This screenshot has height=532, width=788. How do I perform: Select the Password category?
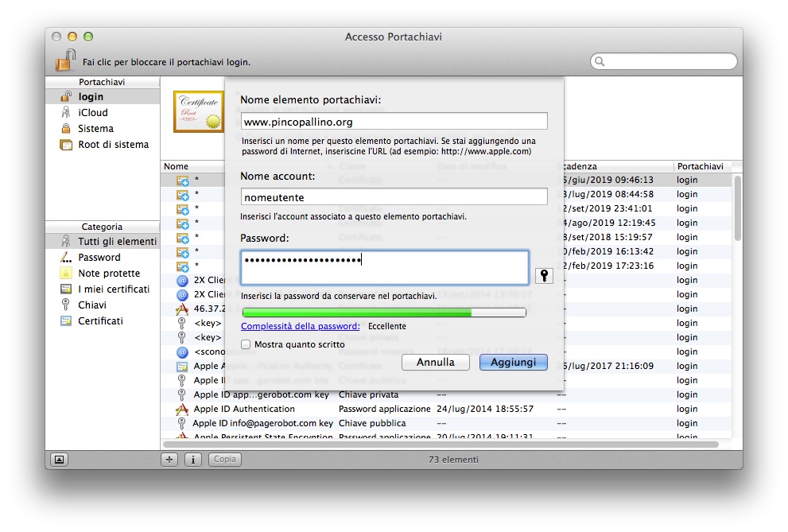[x=99, y=258]
